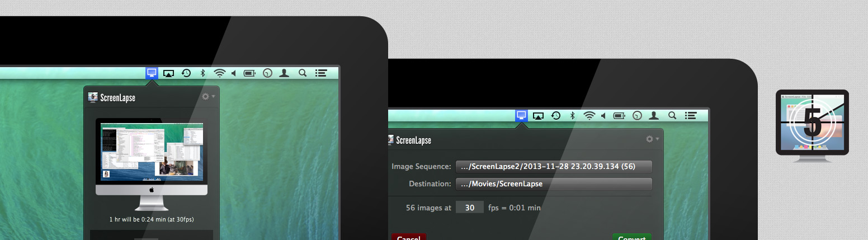Click the 'fps = 0:01 min' text
Screen dimensions: 868x240
[515, 208]
